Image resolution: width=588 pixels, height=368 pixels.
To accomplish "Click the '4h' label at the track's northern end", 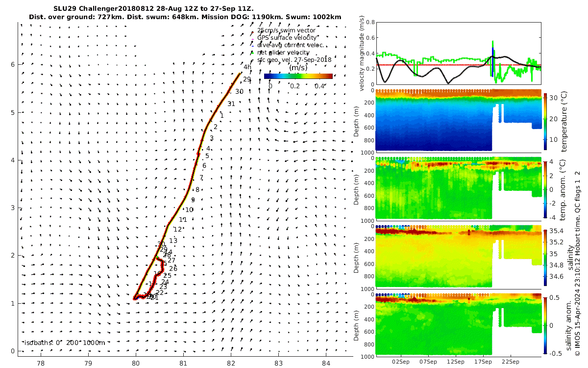I will pyautogui.click(x=247, y=67).
